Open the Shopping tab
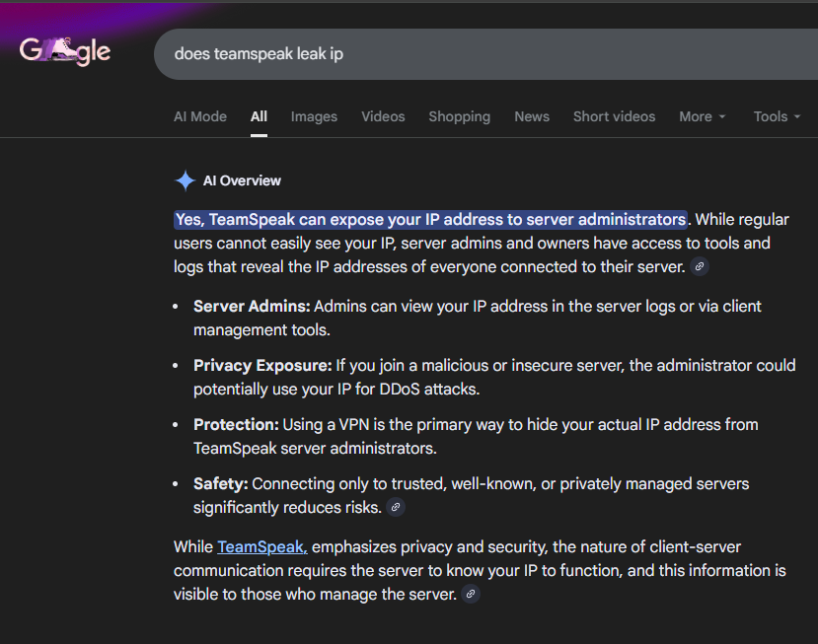The width and height of the screenshot is (818, 644). click(460, 116)
